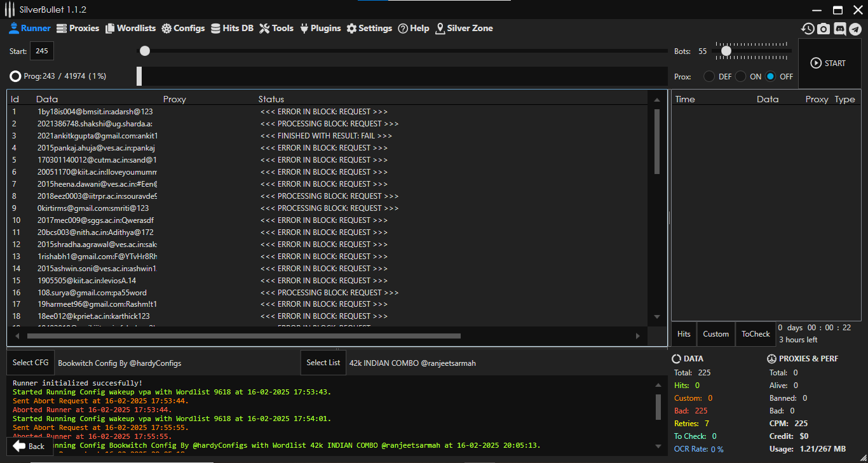Click the Start position slider handle
Image resolution: width=868 pixels, height=463 pixels.
pos(145,51)
